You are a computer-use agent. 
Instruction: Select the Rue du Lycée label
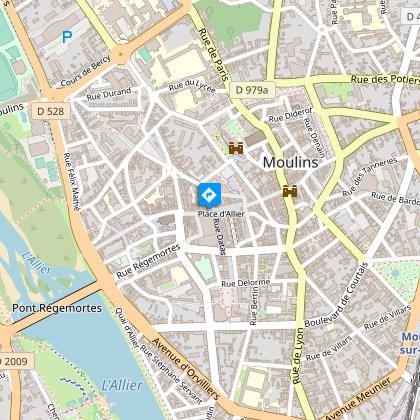tap(192, 86)
